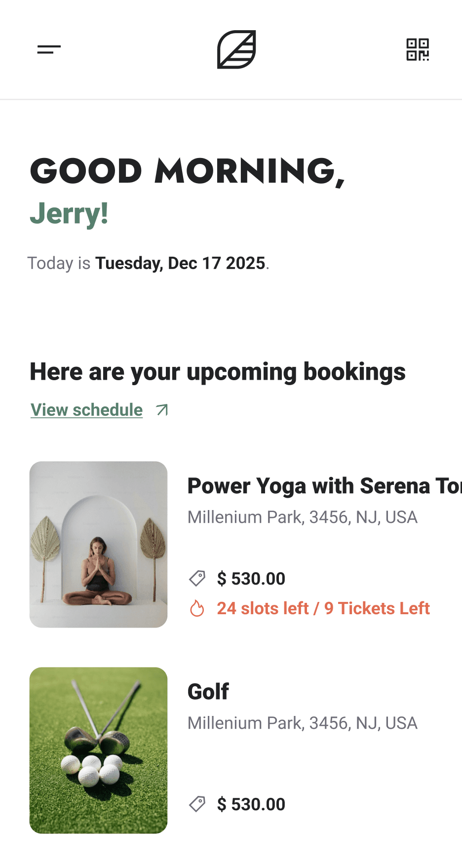Open the hamburger menu icon
Viewport: 462px width, 868px height.
pos(49,49)
